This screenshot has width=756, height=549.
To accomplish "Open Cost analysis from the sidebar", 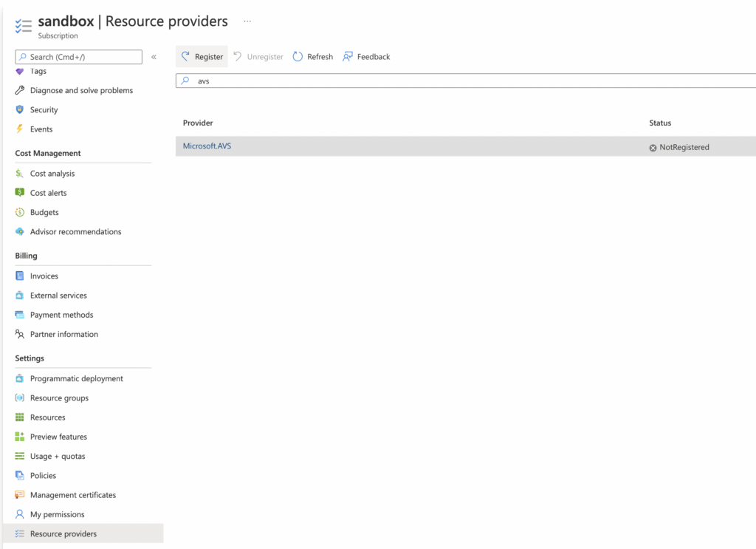I will pyautogui.click(x=52, y=174).
